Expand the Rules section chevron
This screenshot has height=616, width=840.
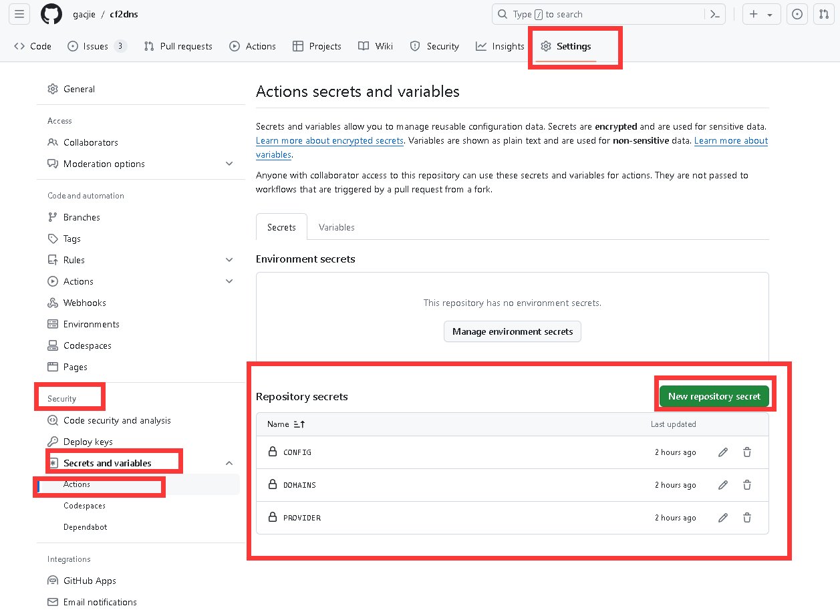[229, 260]
